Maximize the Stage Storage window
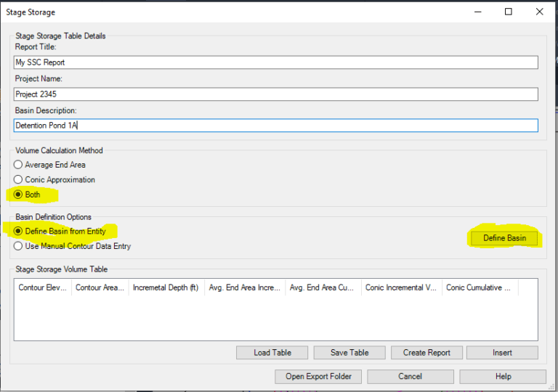This screenshot has width=558, height=392. (509, 12)
